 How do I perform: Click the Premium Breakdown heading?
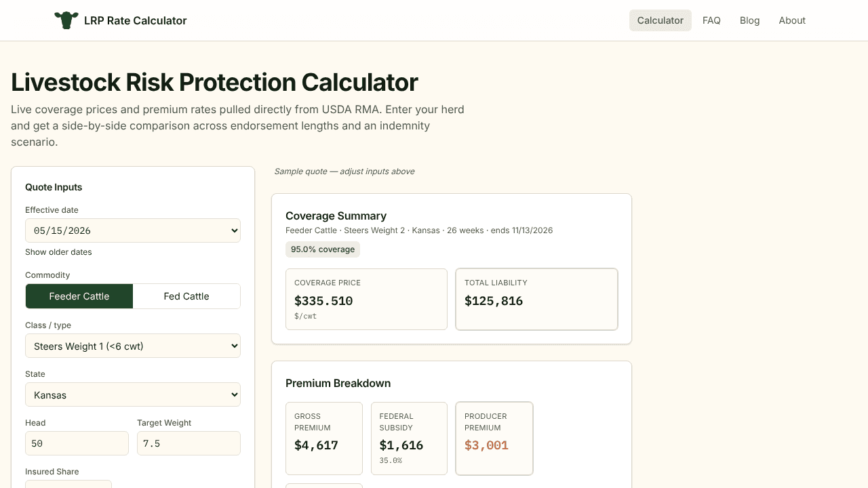(338, 383)
